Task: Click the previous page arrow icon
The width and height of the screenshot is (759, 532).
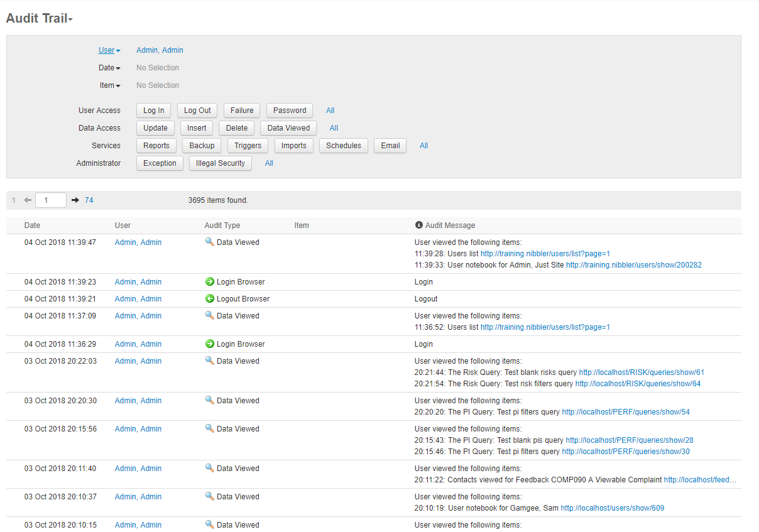Action: 28,200
